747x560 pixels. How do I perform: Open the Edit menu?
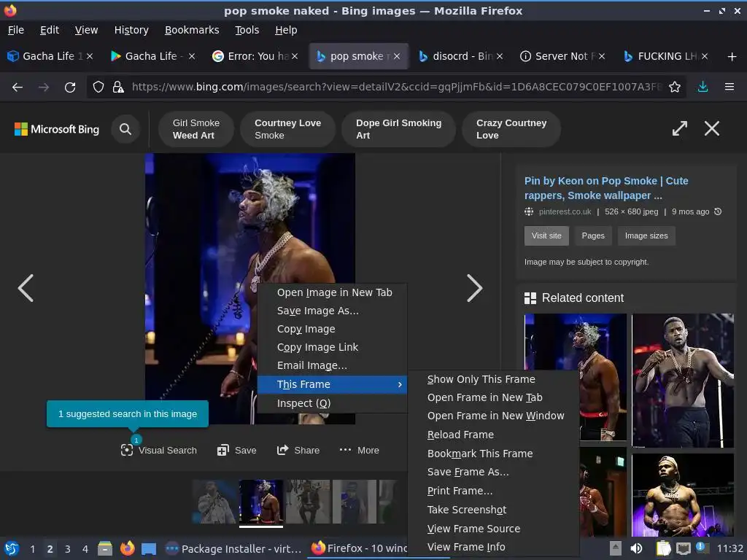50,30
